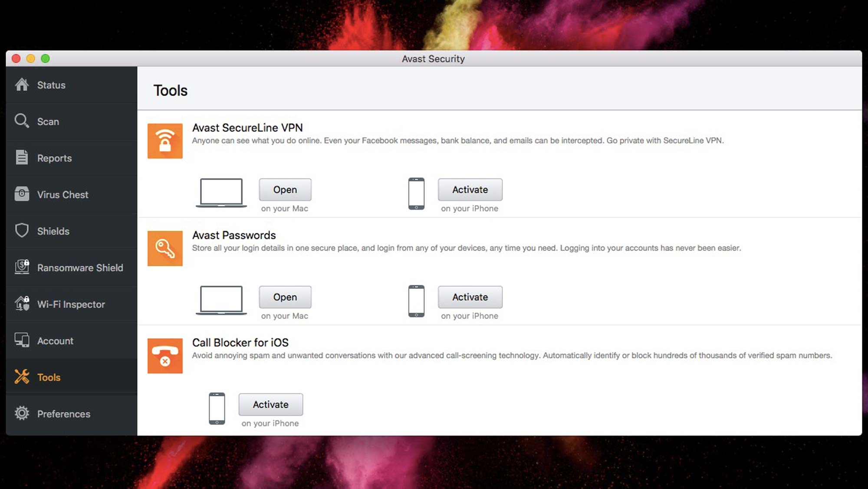Click the Call Blocker phone icon

[165, 356]
